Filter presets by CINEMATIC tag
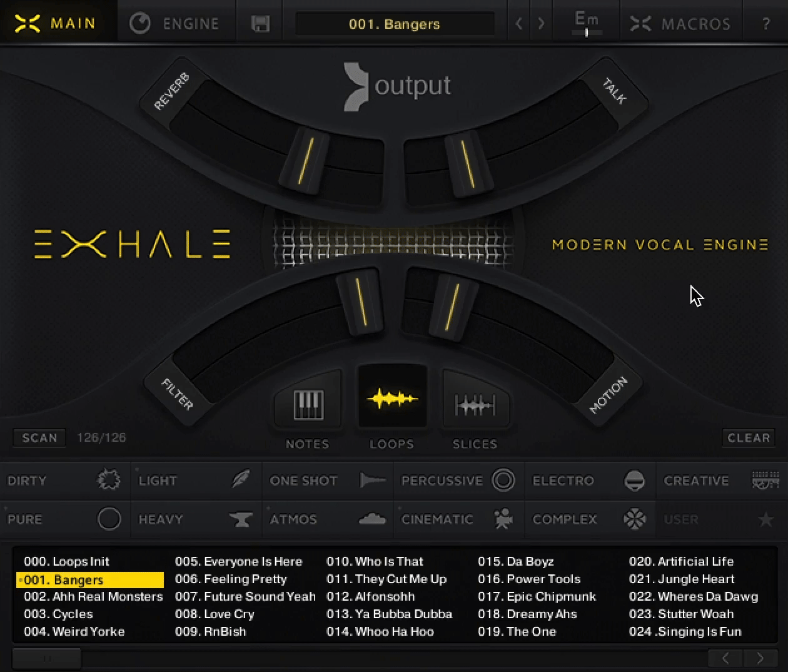The image size is (788, 672). [x=459, y=519]
